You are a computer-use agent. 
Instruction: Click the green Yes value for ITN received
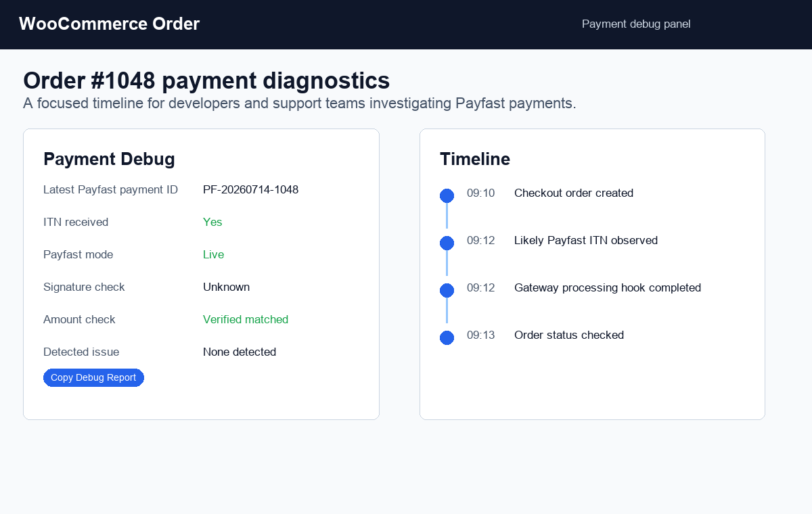click(212, 223)
